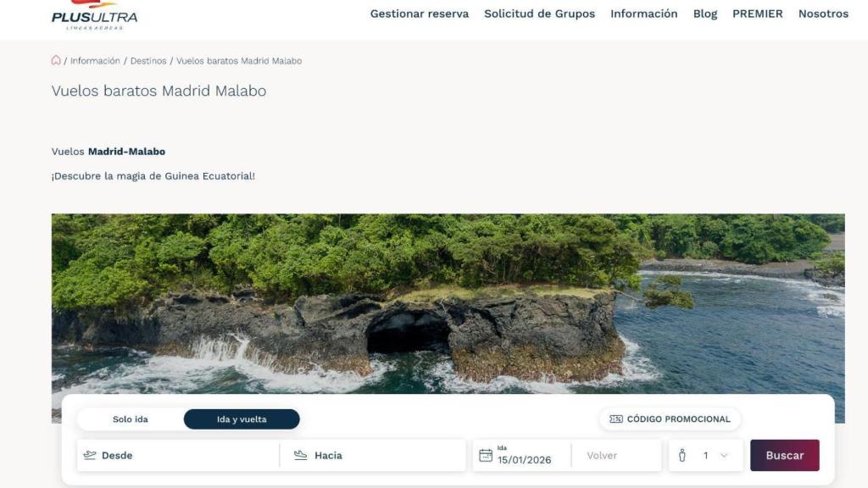Screen dimensions: 868x488
Task: Toggle trip type to one-way flights
Action: (x=130, y=419)
